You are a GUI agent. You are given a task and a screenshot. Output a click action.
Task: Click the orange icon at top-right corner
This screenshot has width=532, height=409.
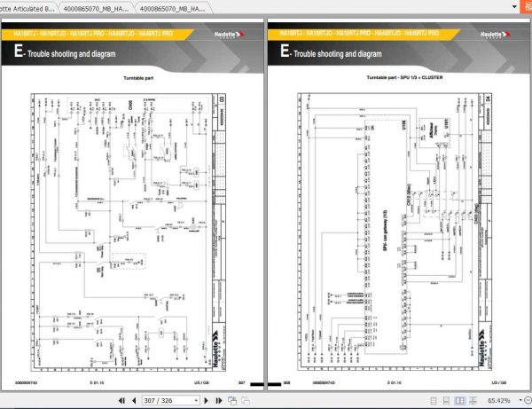click(x=526, y=6)
